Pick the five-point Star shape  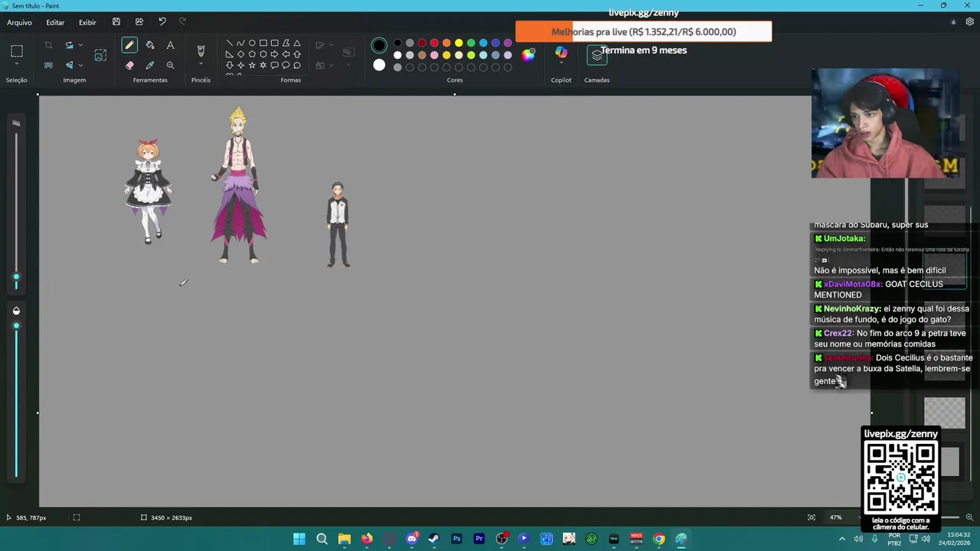(252, 65)
